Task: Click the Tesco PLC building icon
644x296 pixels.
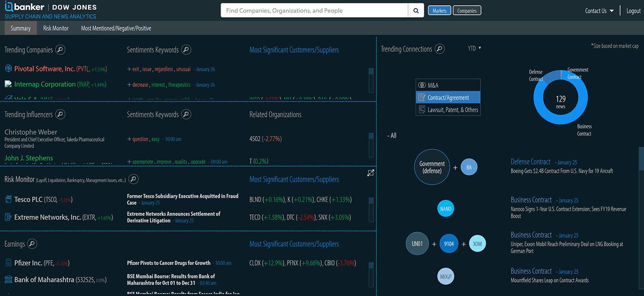Action: tap(8, 199)
